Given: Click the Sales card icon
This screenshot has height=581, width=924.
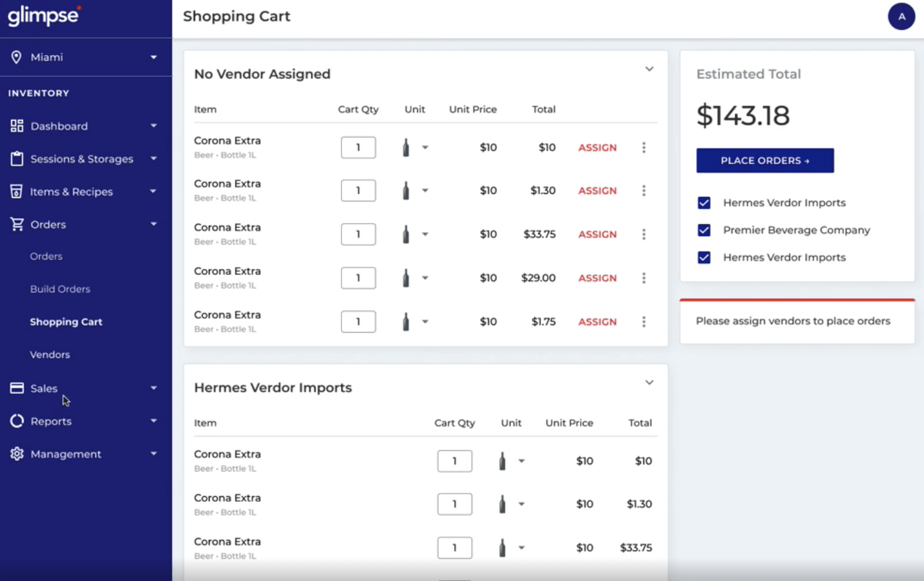Looking at the screenshot, I should 17,388.
